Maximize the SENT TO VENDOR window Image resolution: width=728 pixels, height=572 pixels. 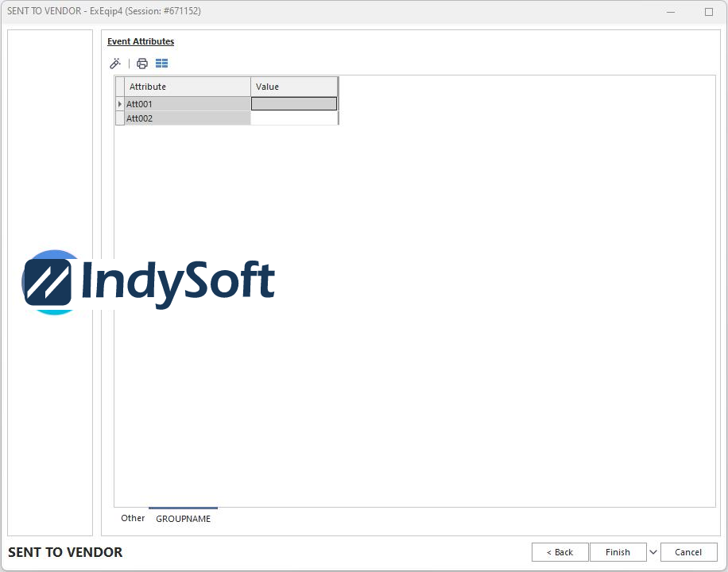[x=709, y=12]
